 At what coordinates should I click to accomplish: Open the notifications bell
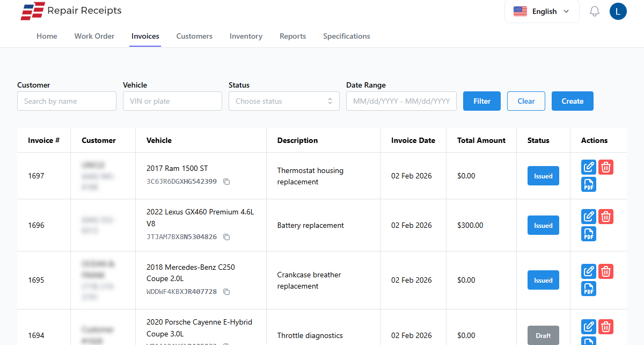click(x=594, y=10)
